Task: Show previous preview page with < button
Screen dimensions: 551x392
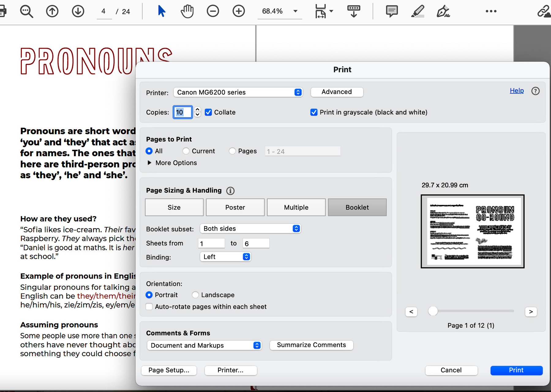Action: [411, 312]
